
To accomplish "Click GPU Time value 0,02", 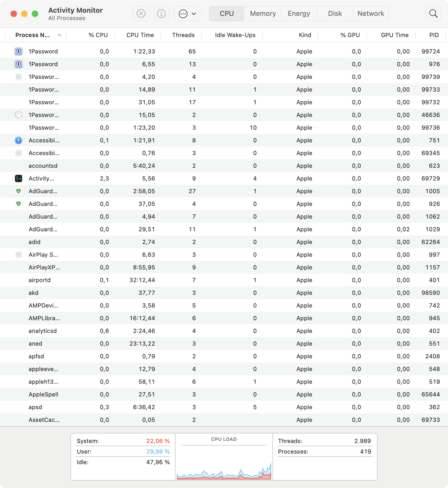I will tap(403, 229).
